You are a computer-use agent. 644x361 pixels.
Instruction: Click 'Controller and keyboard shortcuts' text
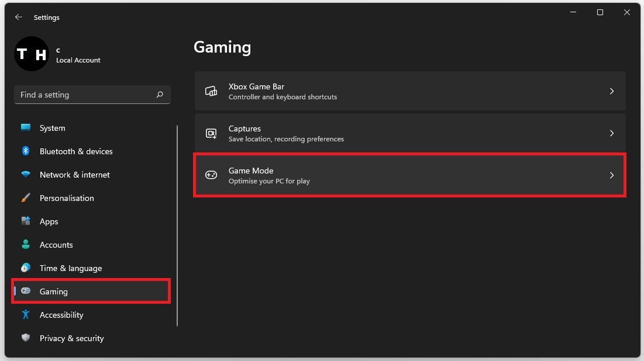tap(283, 97)
